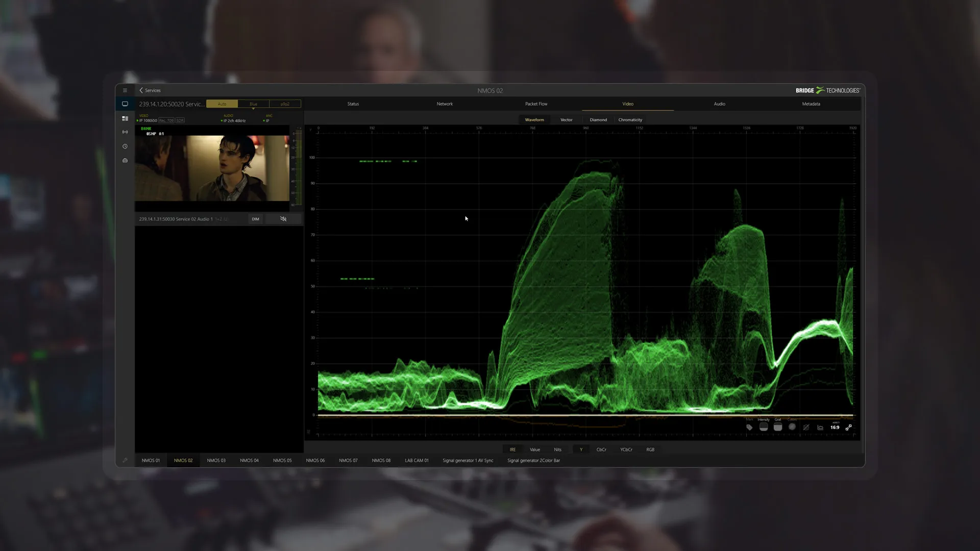Open the toolbox sidebar icon
The image size is (980, 551).
click(x=125, y=161)
